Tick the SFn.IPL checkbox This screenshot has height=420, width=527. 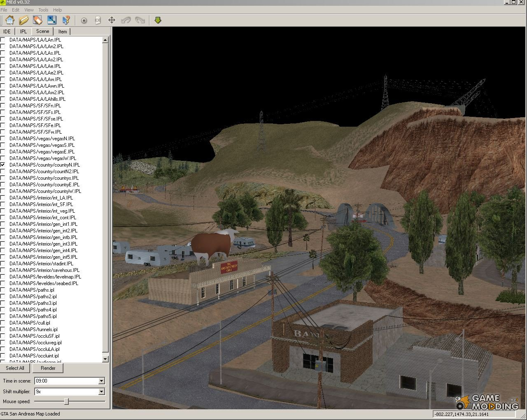click(x=3, y=105)
